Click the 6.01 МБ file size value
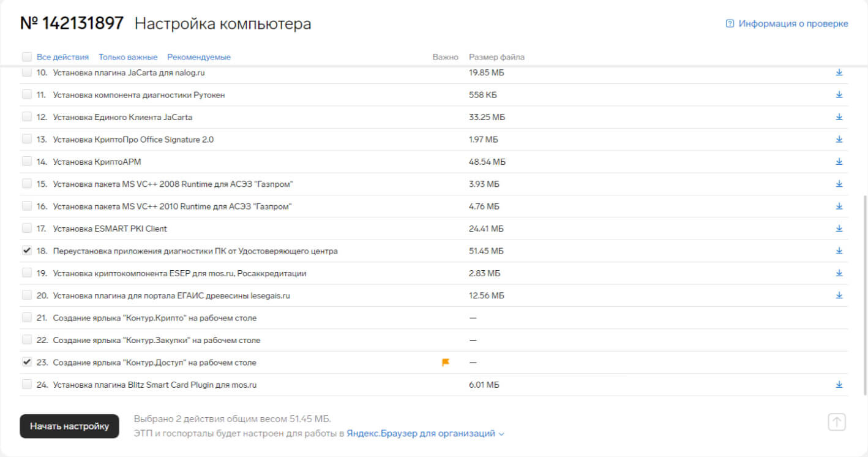Viewport: 868px width, 457px height. [x=484, y=385]
